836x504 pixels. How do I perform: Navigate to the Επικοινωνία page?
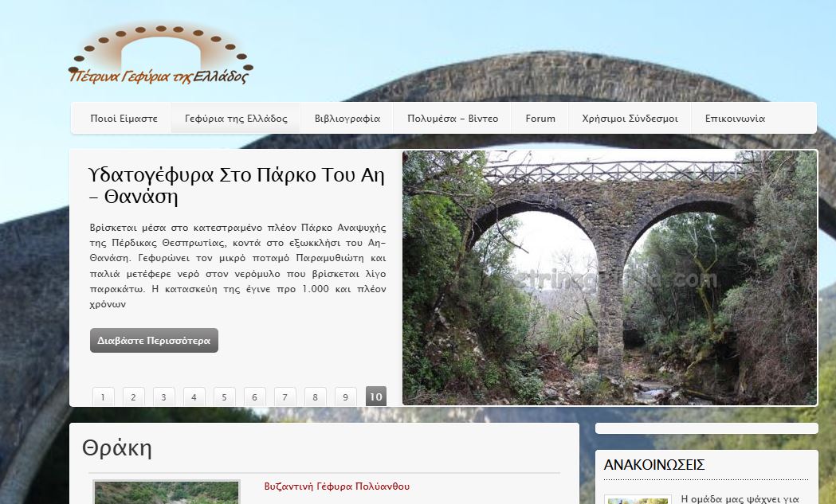coord(735,119)
